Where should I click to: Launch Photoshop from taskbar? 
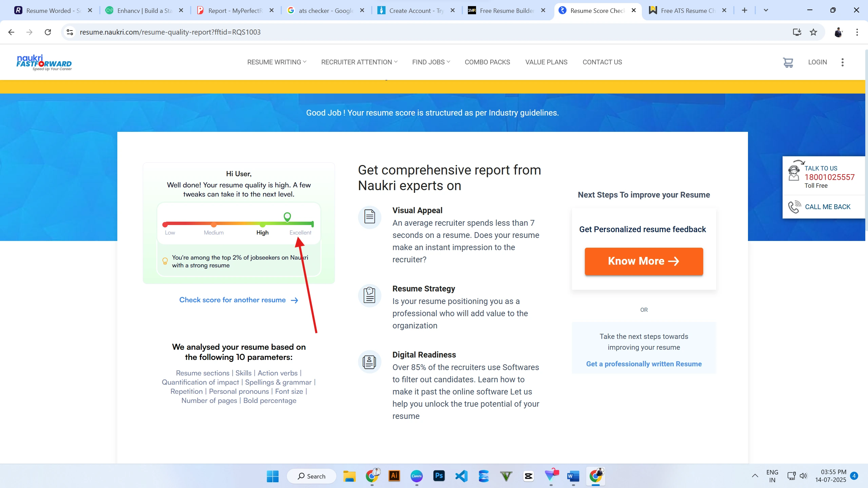(x=439, y=476)
